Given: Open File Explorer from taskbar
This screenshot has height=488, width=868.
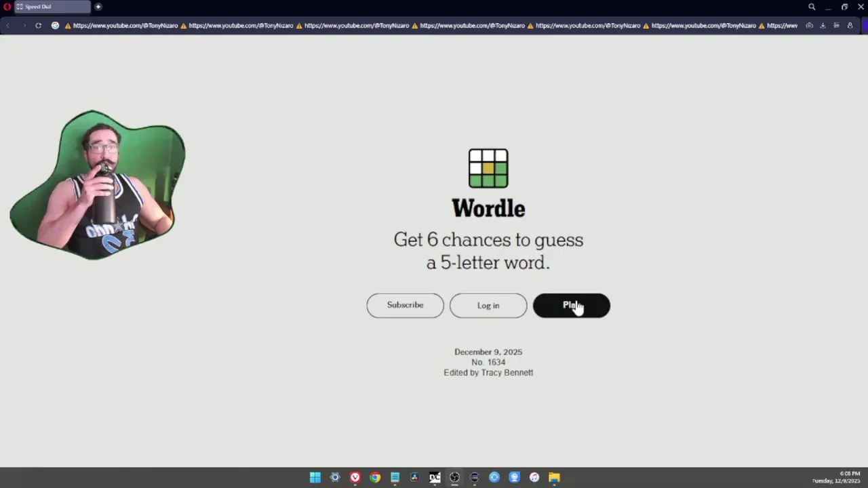Looking at the screenshot, I should point(554,477).
